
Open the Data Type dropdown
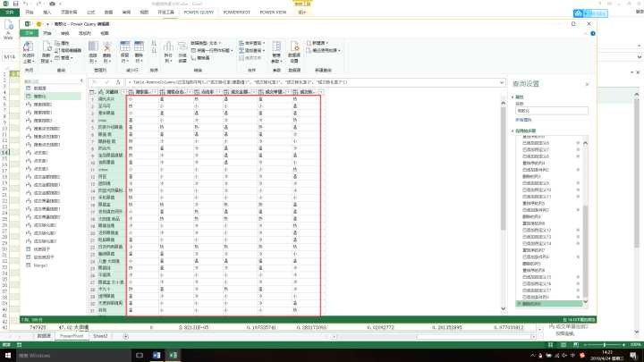coord(206,43)
